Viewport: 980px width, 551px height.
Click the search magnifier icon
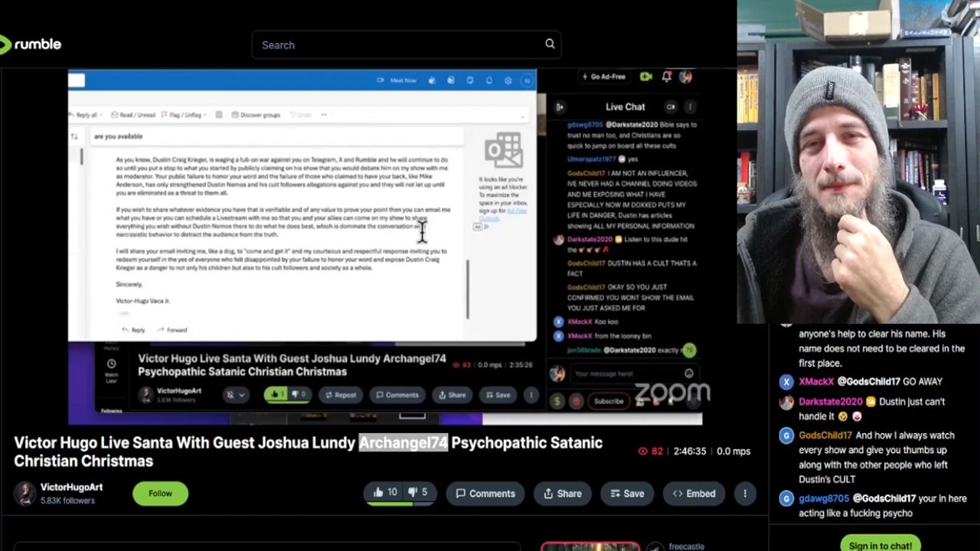pyautogui.click(x=550, y=44)
